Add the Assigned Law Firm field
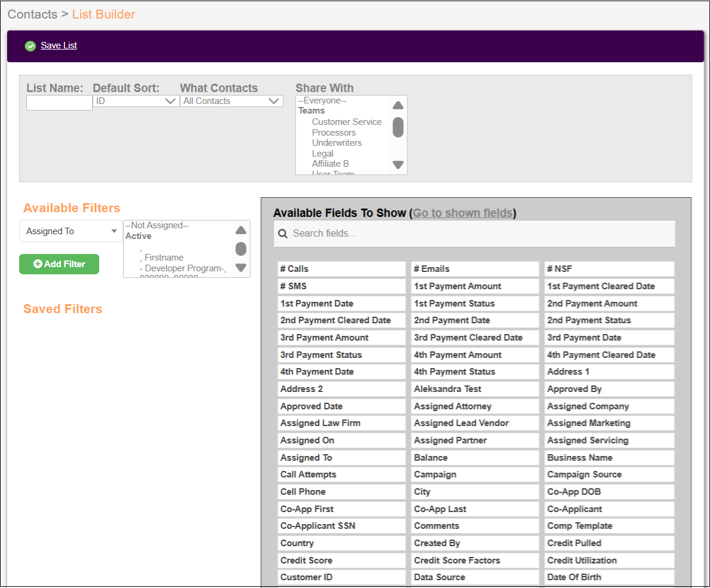 tap(341, 423)
